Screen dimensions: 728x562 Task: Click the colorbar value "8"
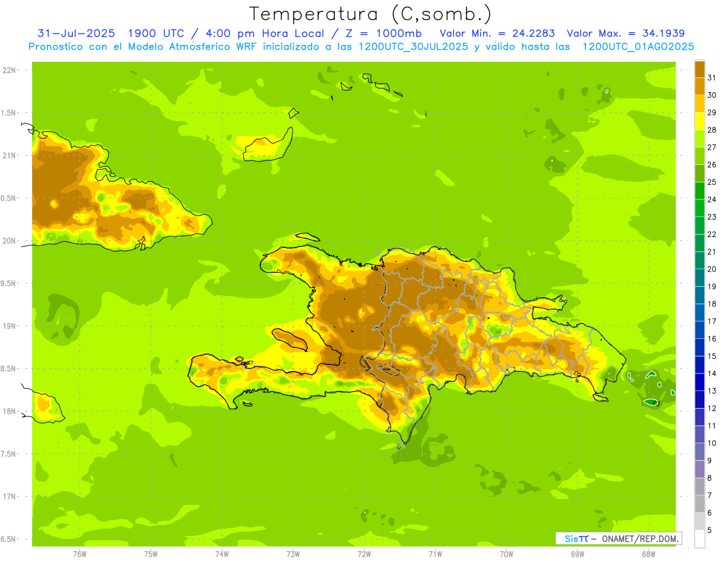click(x=710, y=478)
